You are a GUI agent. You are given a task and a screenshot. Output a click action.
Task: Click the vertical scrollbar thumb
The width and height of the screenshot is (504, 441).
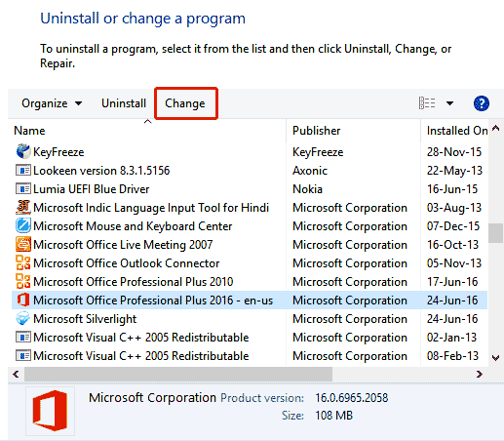[495, 233]
